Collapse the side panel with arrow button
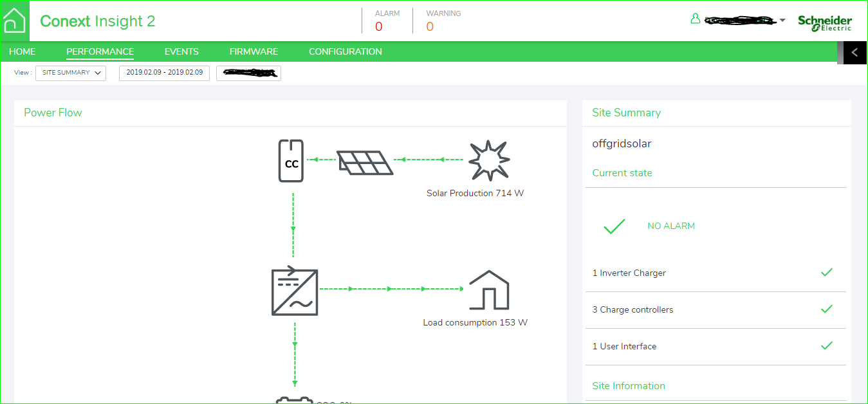 854,53
